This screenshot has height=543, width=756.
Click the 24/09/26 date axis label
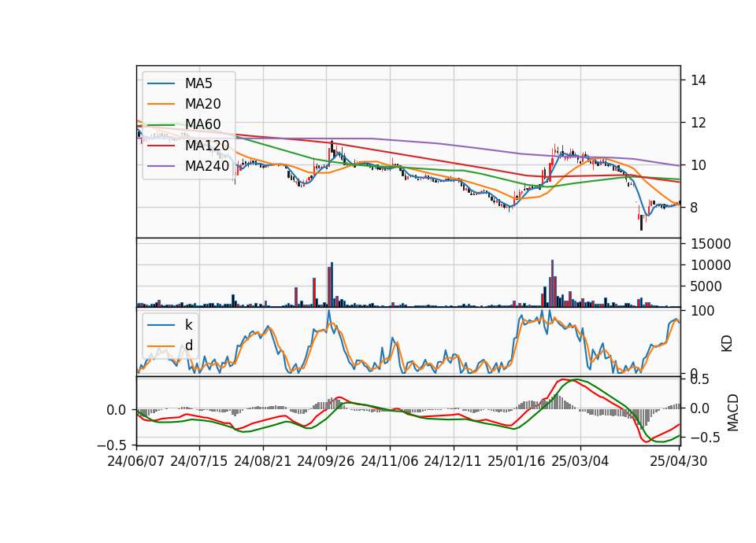pos(325,461)
